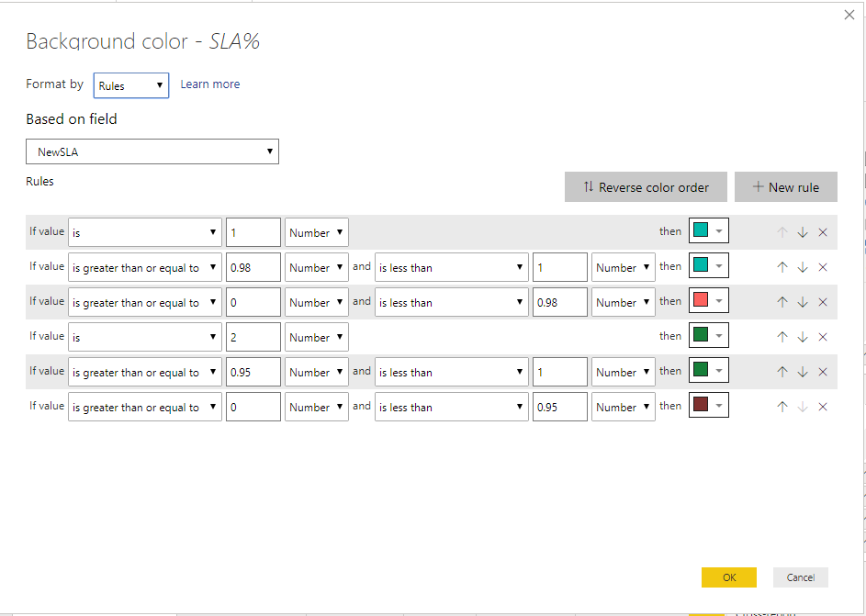Edit the lower bound 0 in 0 to 0.95 rule

coord(253,407)
